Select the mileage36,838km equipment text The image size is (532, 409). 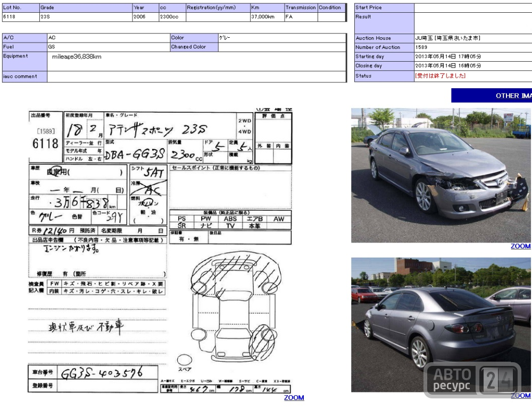[77, 56]
